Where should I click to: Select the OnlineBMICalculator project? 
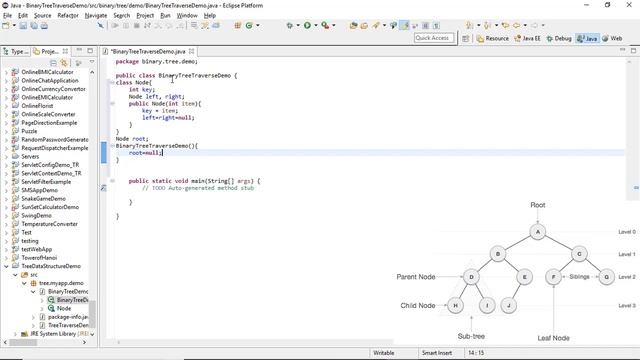(47, 72)
